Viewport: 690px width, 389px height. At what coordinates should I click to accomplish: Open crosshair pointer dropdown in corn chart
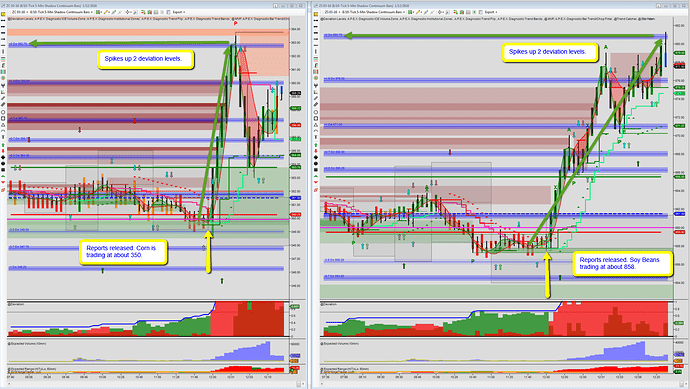[x=128, y=12]
